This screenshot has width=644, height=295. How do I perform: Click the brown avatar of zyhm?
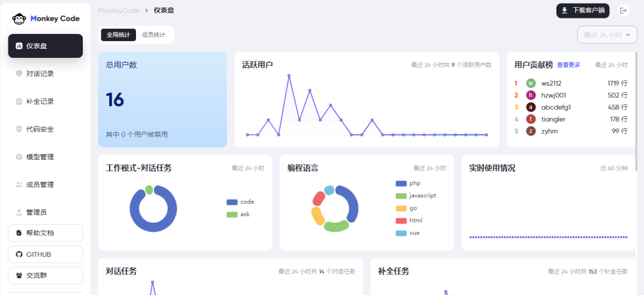[x=531, y=131]
